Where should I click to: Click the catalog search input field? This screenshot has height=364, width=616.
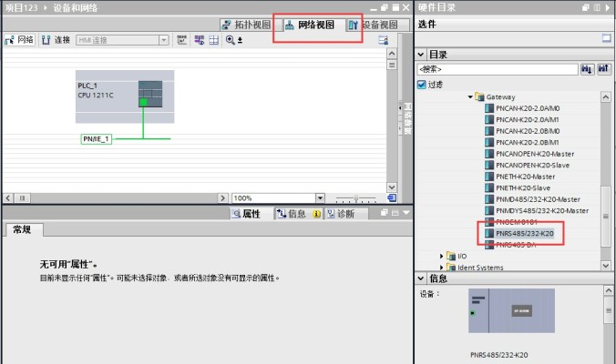(497, 69)
